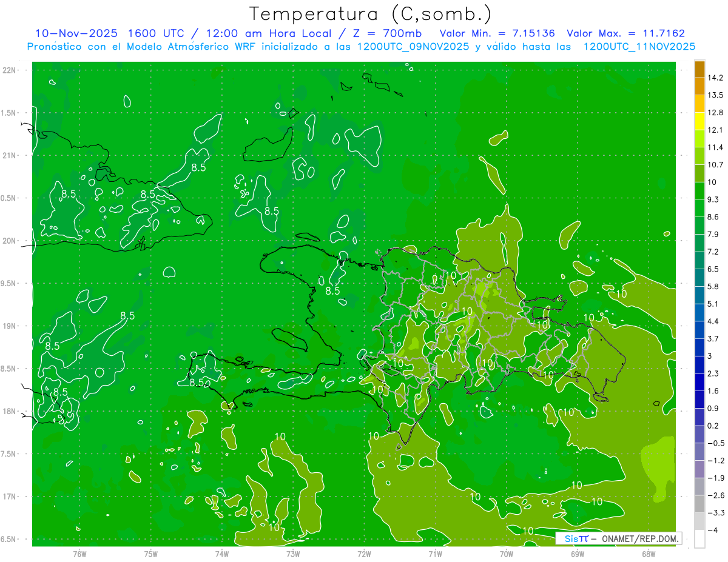This screenshot has height=562, width=728.
Task: Click the '19N' latitude label
Action: click(x=10, y=326)
